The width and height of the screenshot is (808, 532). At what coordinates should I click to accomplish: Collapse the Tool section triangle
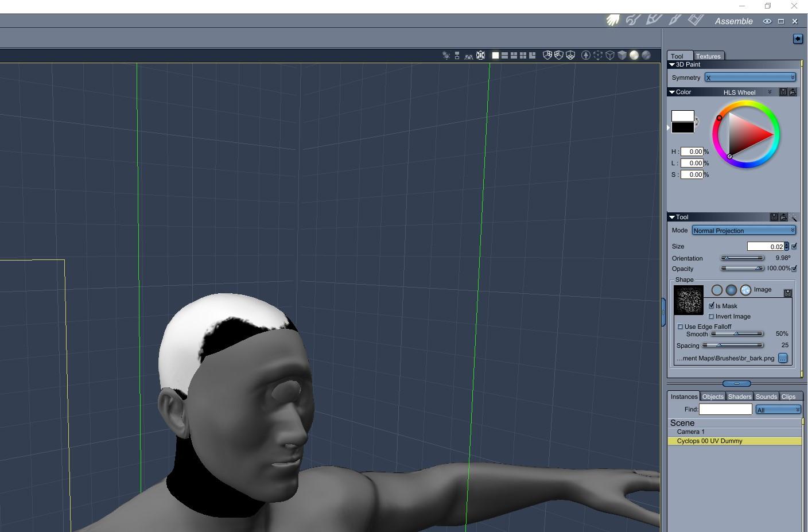pyautogui.click(x=672, y=217)
